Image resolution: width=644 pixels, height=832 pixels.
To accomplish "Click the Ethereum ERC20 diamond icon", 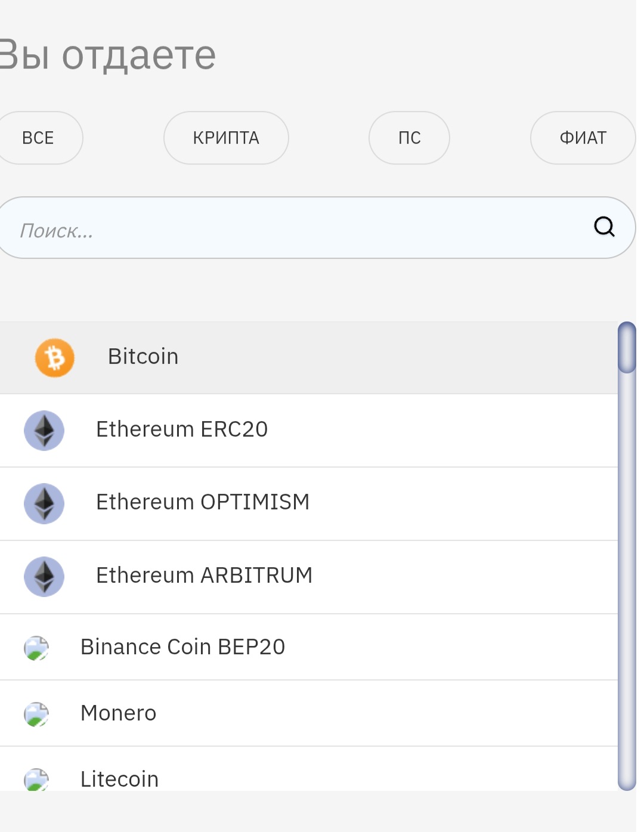I will click(x=44, y=430).
